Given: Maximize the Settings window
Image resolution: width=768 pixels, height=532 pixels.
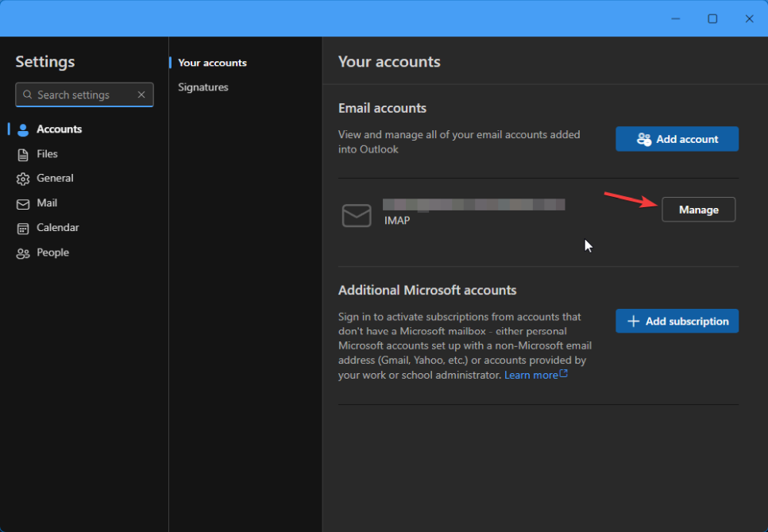Looking at the screenshot, I should click(712, 18).
